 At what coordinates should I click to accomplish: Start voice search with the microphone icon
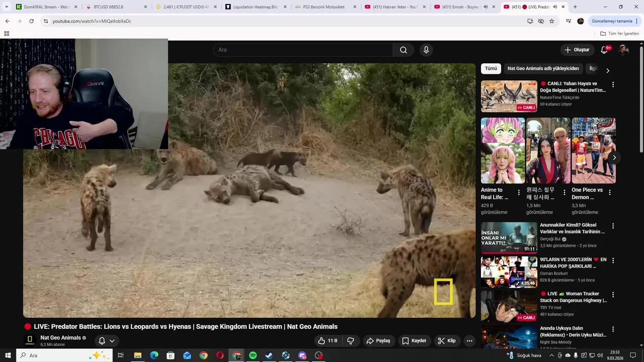(426, 50)
